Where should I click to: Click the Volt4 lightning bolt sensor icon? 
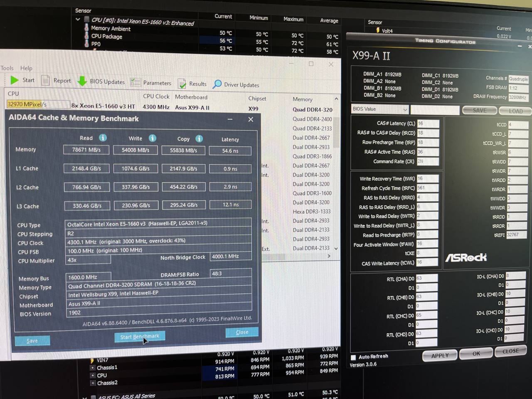coord(378,30)
